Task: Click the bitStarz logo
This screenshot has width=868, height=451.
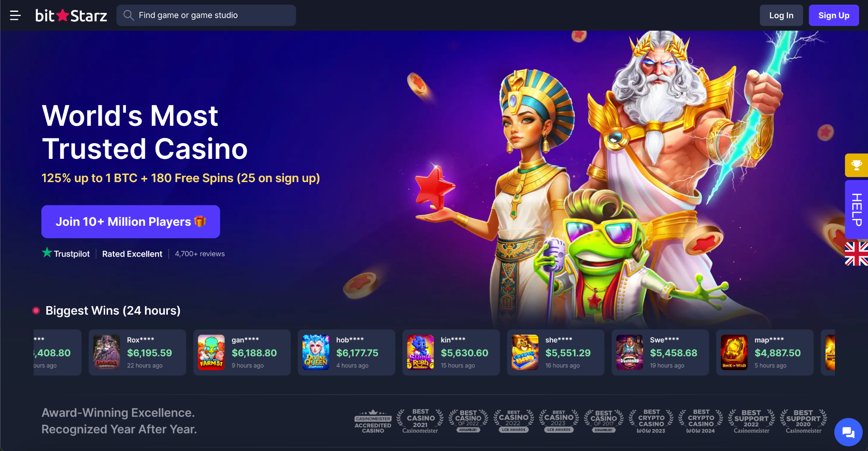Action: click(x=71, y=16)
